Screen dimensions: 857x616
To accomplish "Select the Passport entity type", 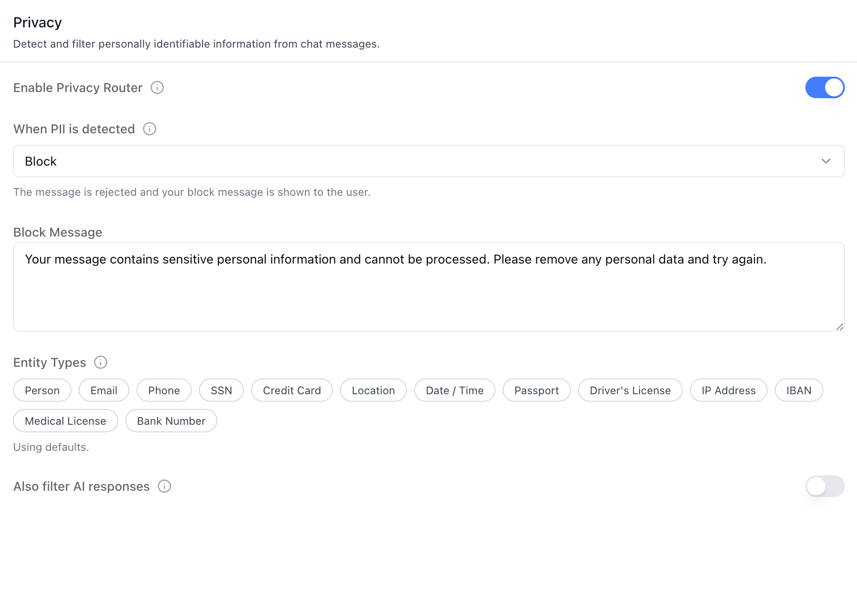I will click(537, 390).
